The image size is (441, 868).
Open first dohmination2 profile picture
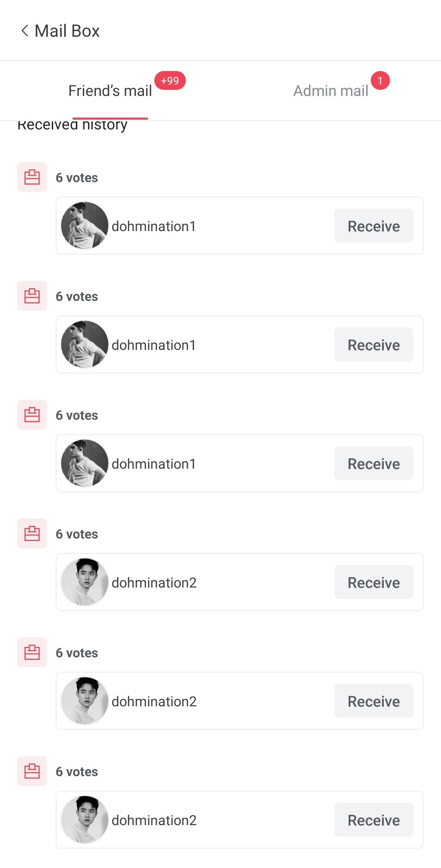pyautogui.click(x=85, y=582)
